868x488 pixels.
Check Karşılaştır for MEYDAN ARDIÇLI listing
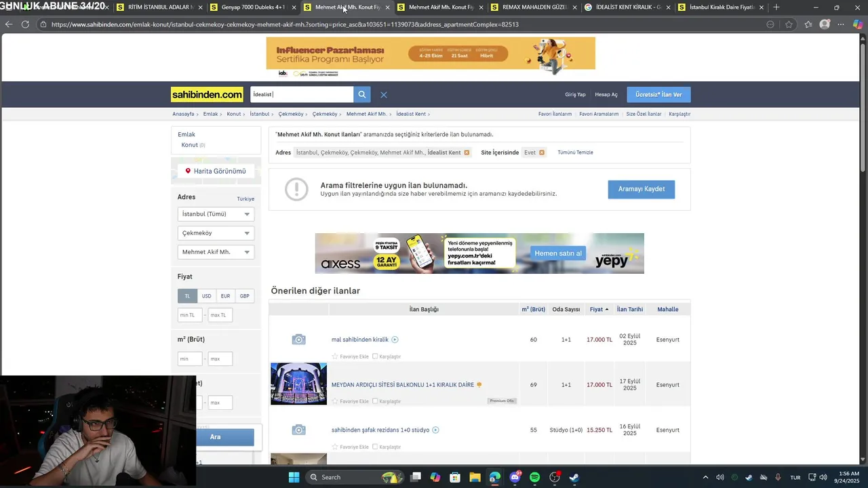[x=375, y=401]
